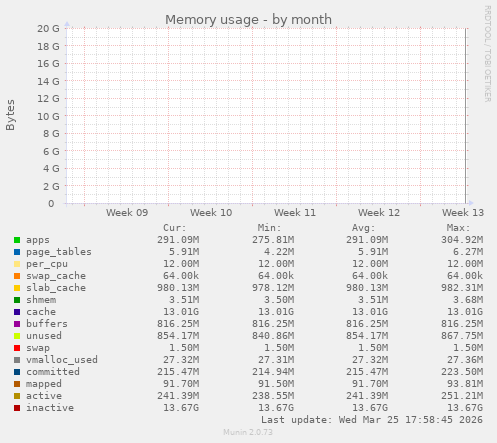This screenshot has width=497, height=443.
Task: Click the red swap legend color swatch
Action: click(17, 348)
